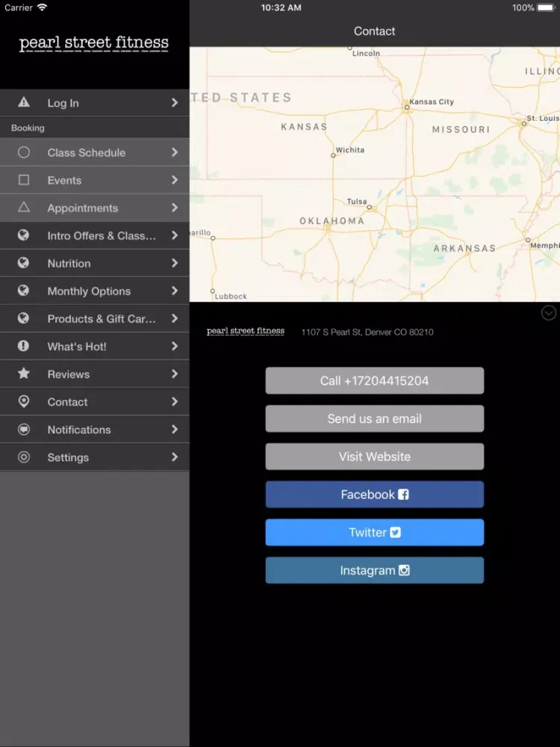The height and width of the screenshot is (747, 560).
Task: Open the What's Hot! menu item
Action: point(95,346)
